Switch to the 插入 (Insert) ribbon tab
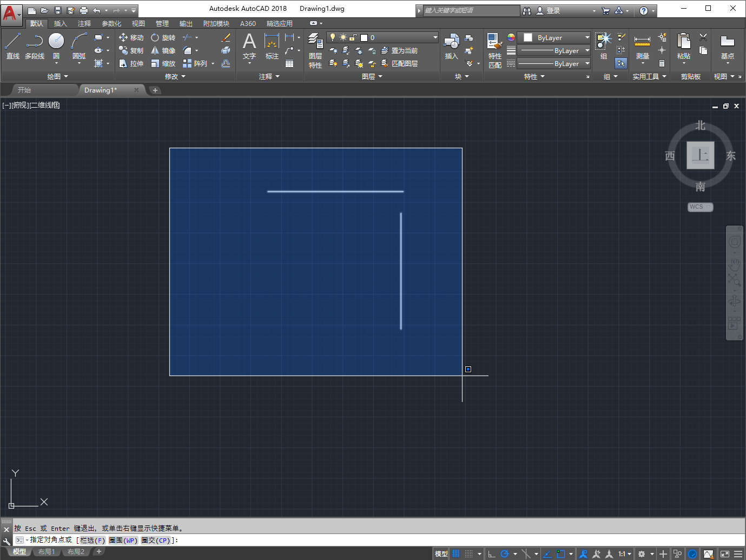The image size is (746, 560). click(60, 23)
